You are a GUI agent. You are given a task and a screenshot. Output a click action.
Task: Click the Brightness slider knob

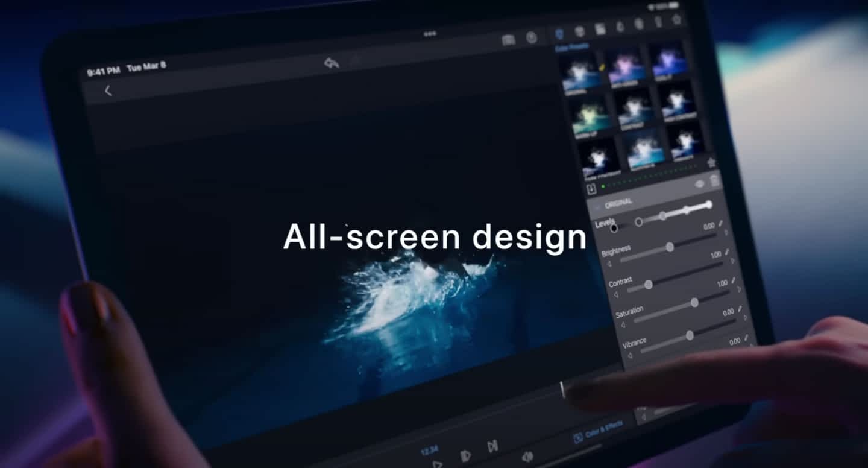tap(670, 247)
